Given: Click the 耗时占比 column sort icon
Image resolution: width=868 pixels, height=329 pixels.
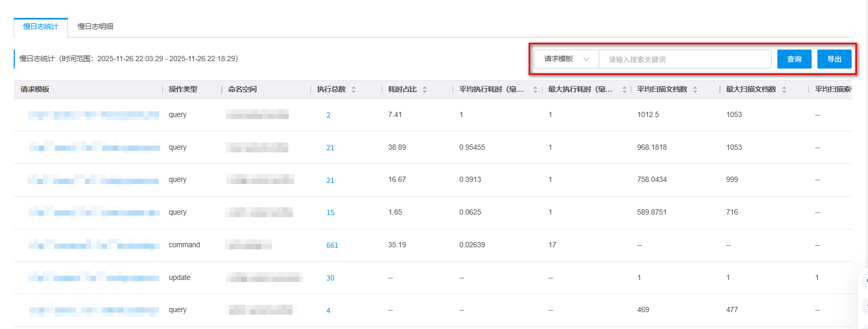Looking at the screenshot, I should click(x=425, y=90).
